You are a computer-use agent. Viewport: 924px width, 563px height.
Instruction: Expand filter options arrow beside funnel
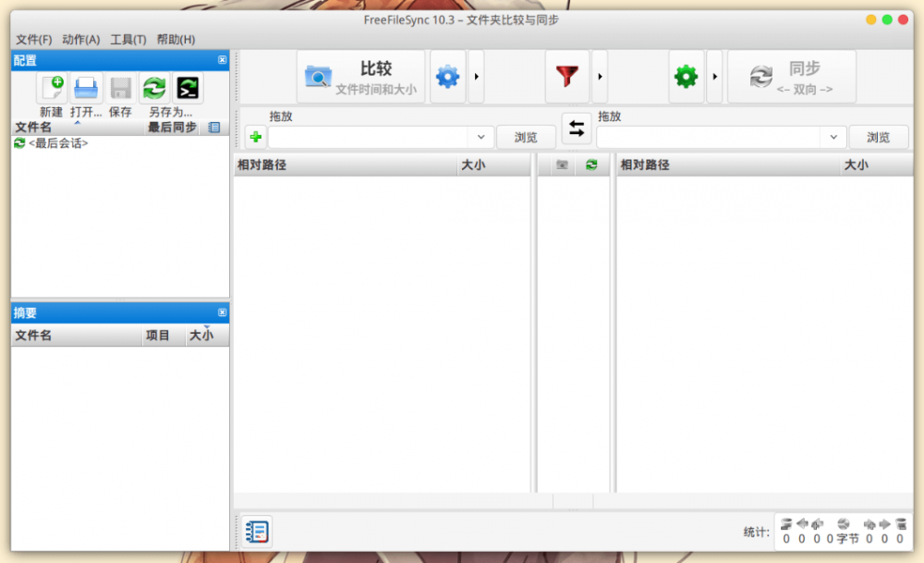coord(600,77)
